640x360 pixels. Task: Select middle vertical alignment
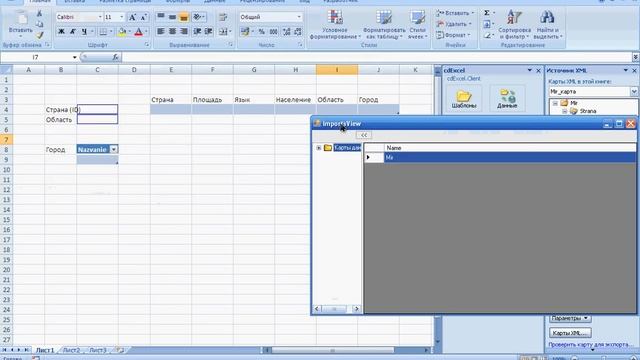coord(172,17)
